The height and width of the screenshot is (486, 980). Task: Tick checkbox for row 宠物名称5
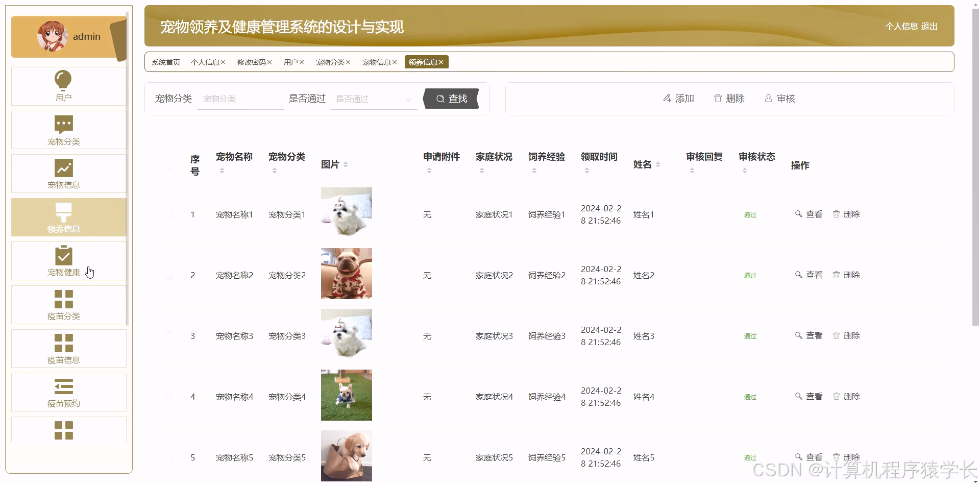tap(168, 457)
